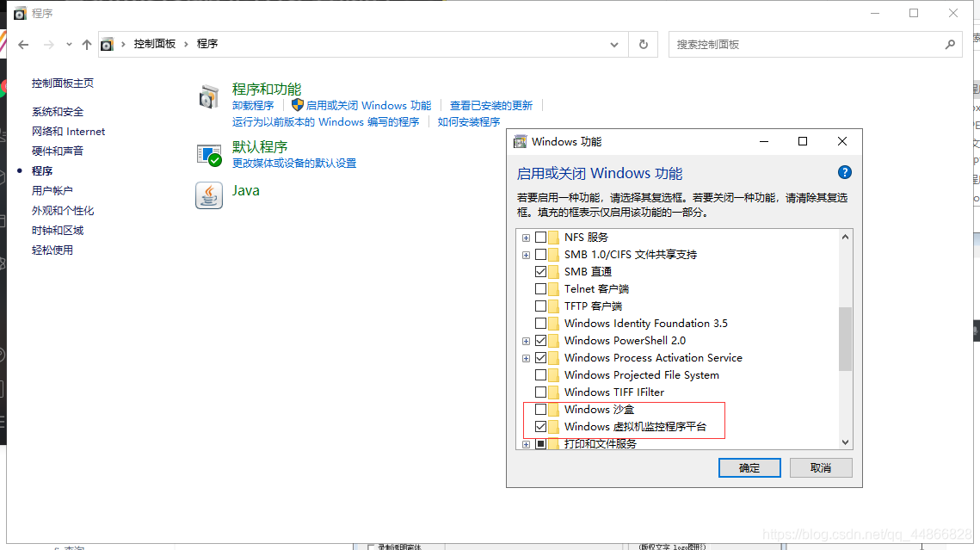
Task: Click the Programs and Features icon
Action: pyautogui.click(x=209, y=97)
